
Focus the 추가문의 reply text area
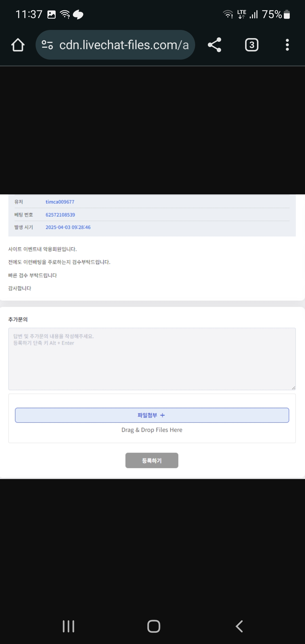coord(152,359)
